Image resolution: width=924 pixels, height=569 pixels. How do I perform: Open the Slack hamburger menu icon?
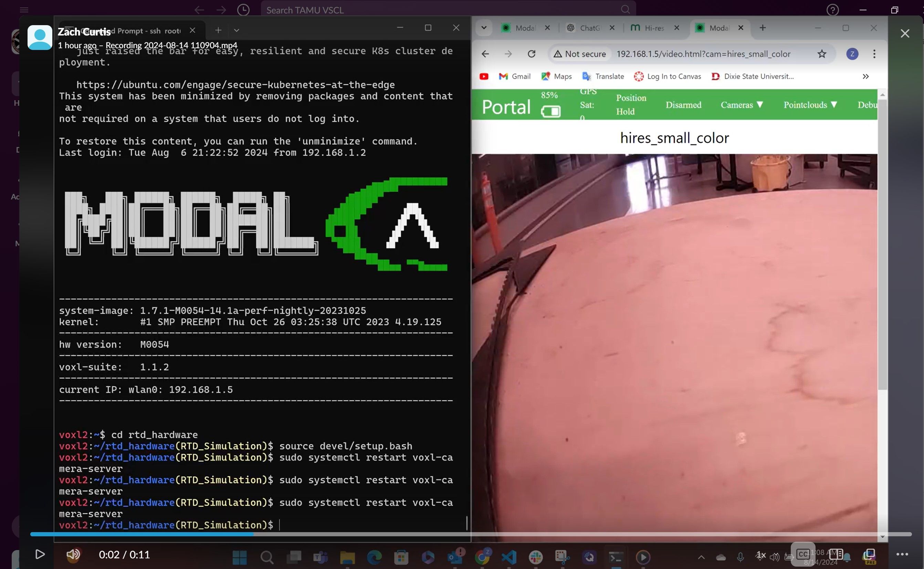click(24, 10)
